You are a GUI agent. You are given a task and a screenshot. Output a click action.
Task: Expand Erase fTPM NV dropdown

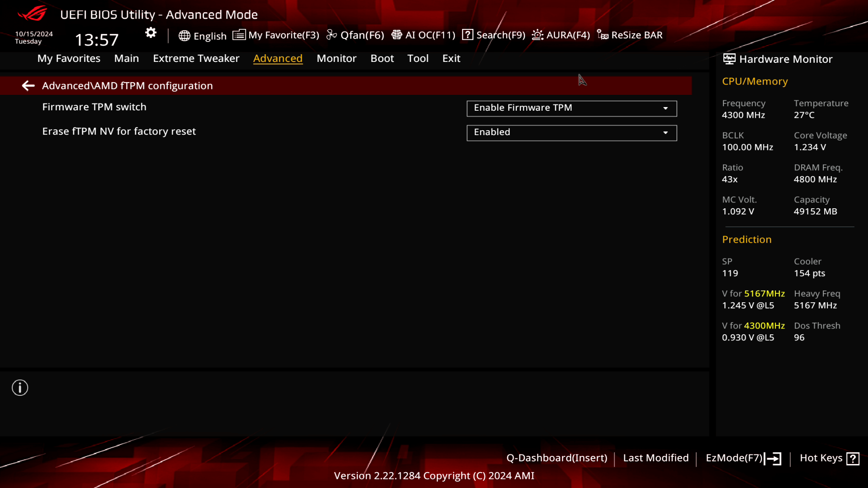(x=665, y=131)
